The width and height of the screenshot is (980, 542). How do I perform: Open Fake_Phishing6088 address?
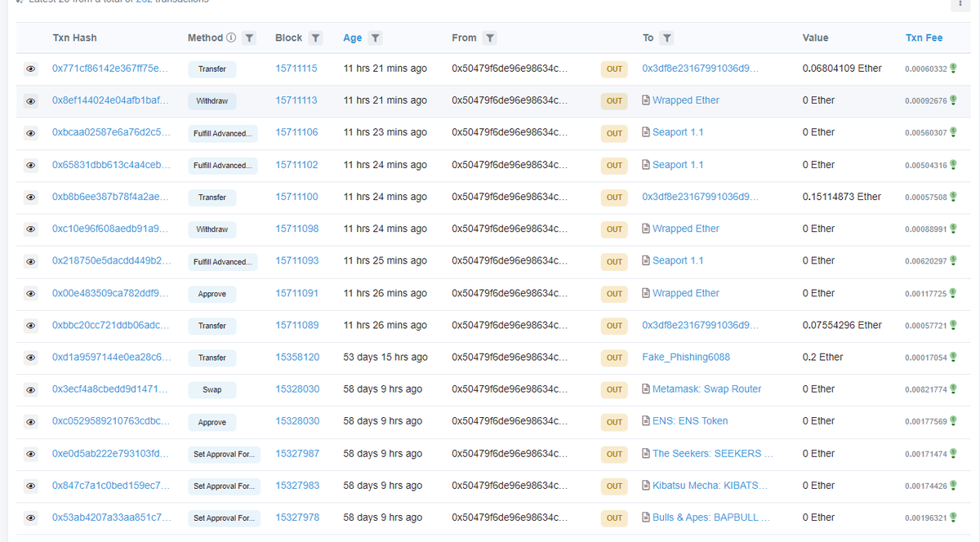tap(686, 357)
